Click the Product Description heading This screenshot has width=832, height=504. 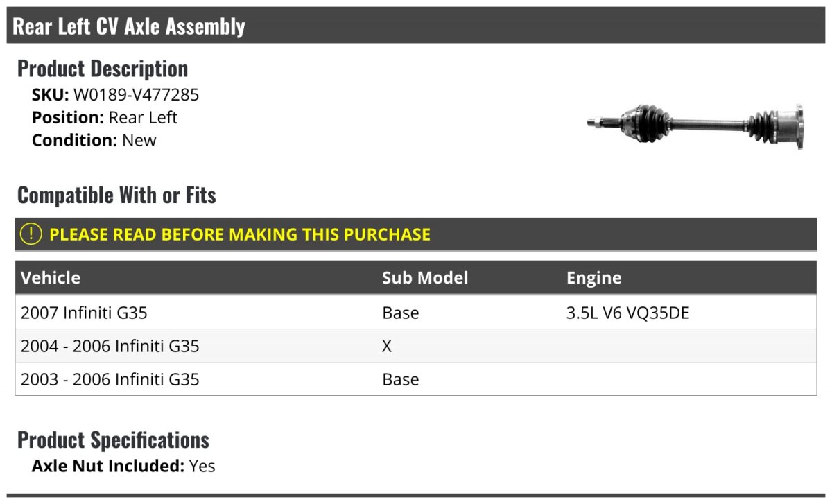(x=103, y=69)
